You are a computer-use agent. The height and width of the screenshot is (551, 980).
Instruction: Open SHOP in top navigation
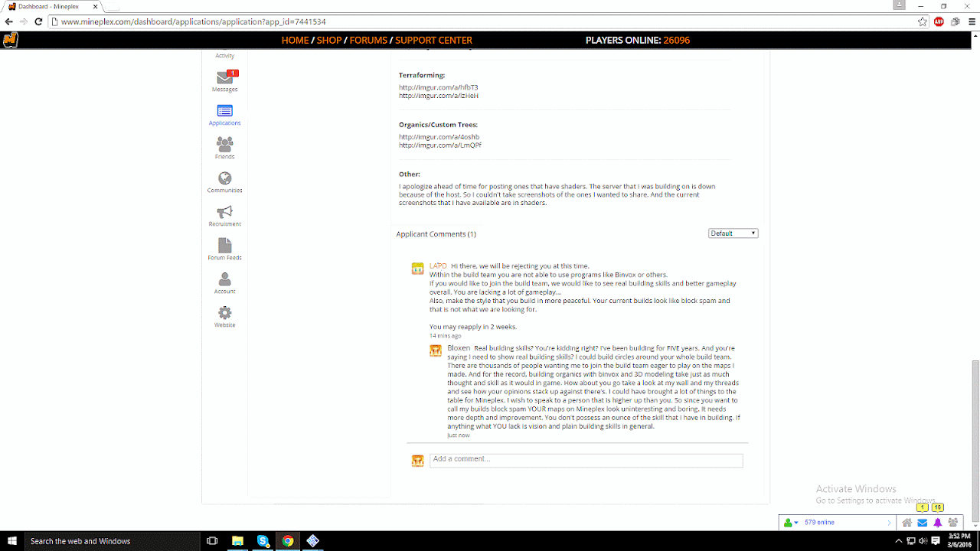pos(329,41)
